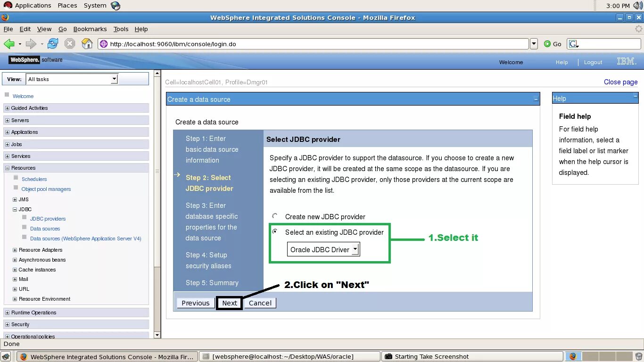Open the Edit menu
Viewport: 644px width, 362px height.
tap(25, 29)
